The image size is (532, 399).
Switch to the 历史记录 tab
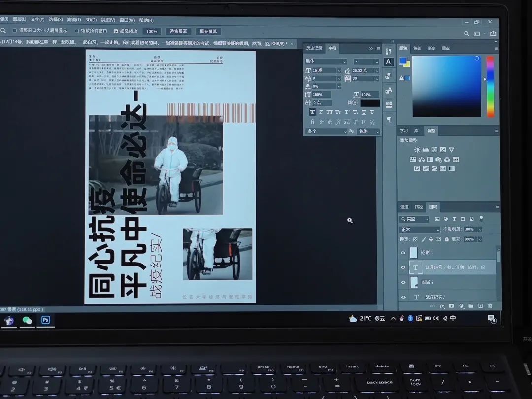tap(314, 48)
